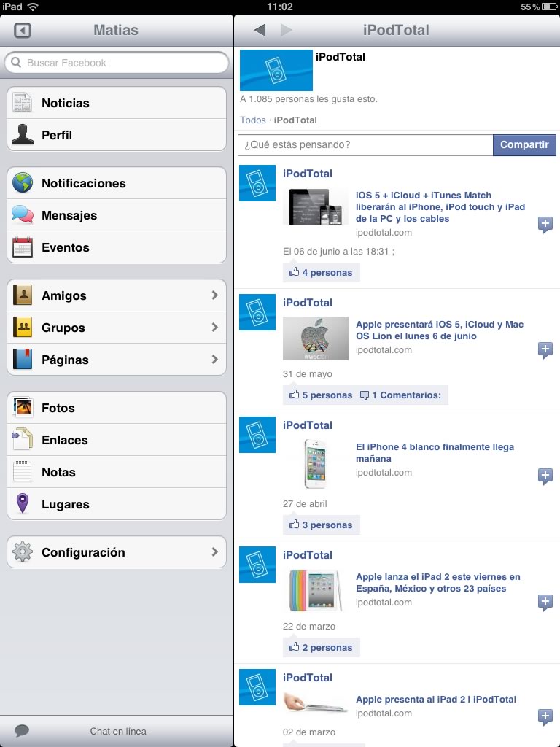The image size is (560, 747).
Task: Tap the iPodTotal page cover image
Action: point(276,70)
